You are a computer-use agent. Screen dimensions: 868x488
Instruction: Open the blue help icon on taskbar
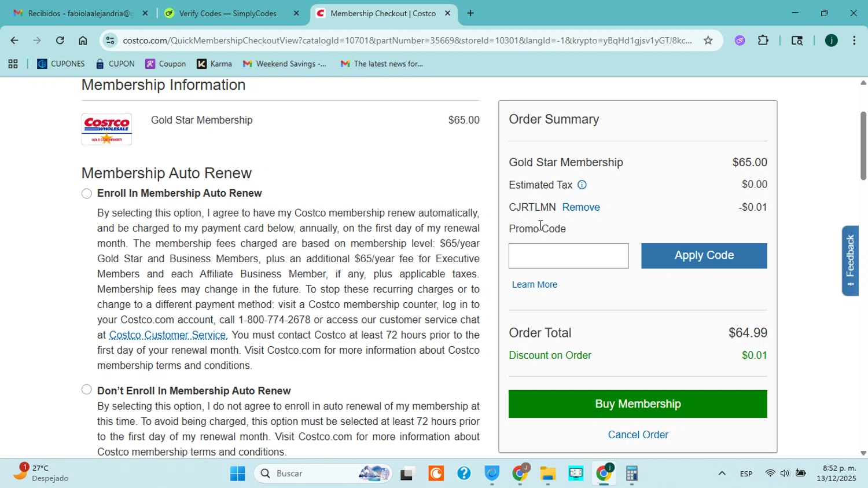[464, 474]
